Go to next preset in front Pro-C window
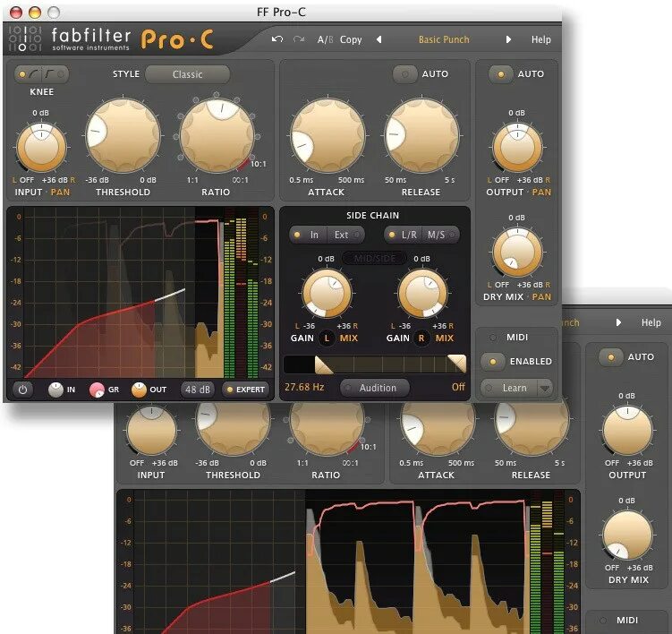672x634 pixels. point(508,39)
